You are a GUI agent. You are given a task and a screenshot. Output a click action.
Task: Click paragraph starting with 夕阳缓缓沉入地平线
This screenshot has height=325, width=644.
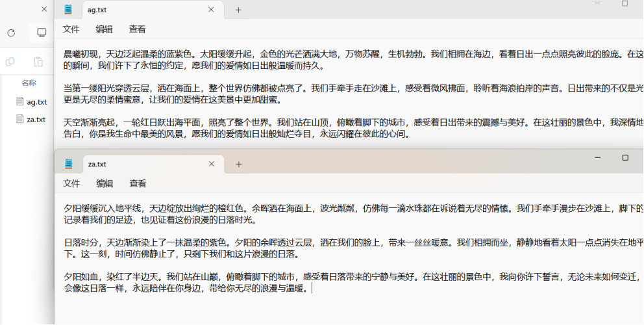pos(354,214)
